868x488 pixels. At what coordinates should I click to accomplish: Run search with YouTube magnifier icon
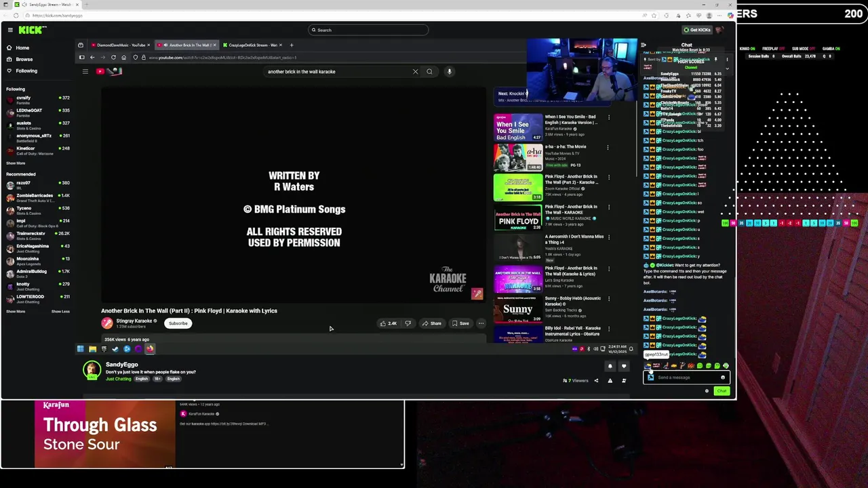(429, 71)
